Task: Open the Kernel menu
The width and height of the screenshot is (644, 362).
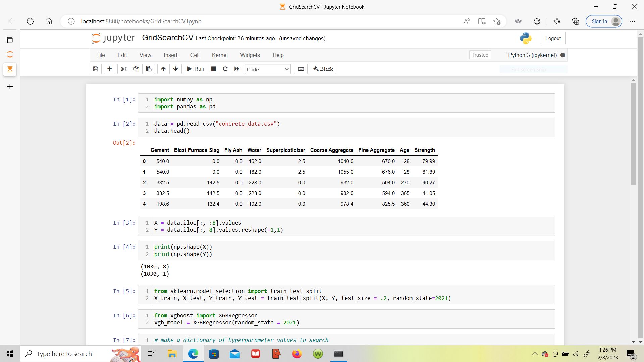Action: tap(220, 55)
